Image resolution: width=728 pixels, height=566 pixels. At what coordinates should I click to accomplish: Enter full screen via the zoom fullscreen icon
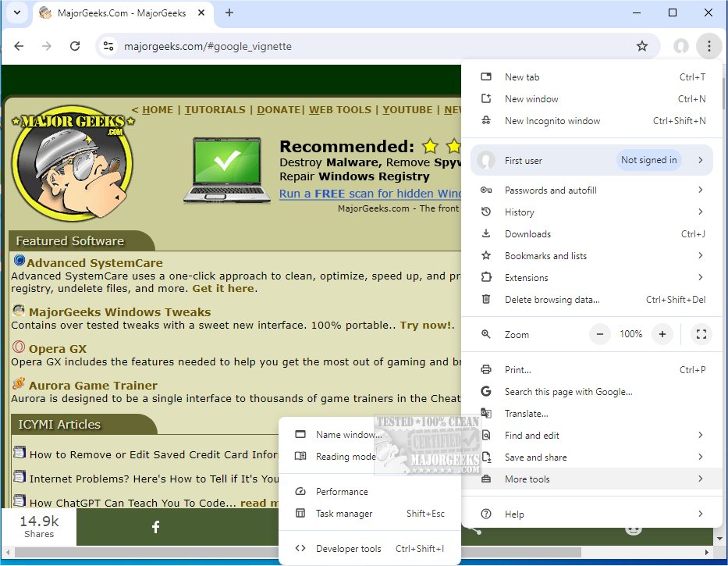(701, 333)
